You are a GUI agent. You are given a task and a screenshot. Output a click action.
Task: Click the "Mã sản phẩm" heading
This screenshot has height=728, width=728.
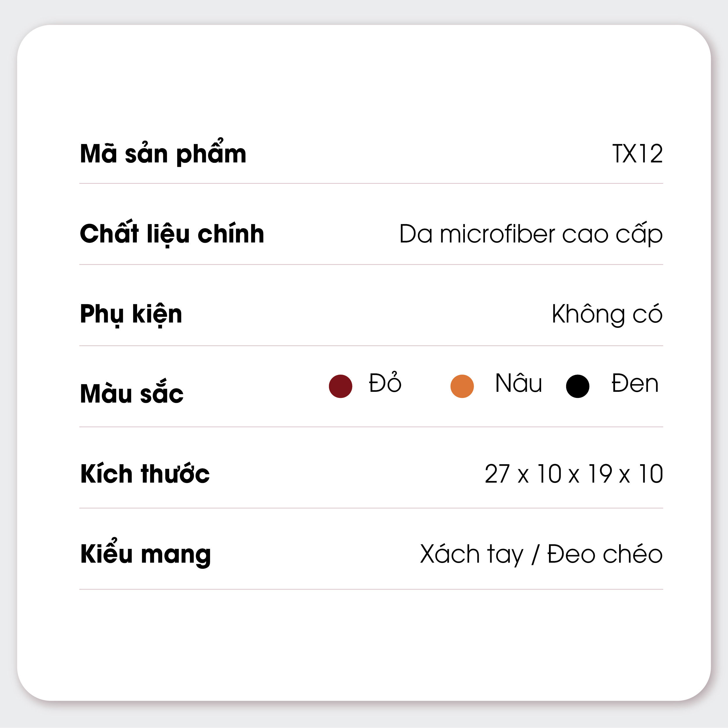point(163,154)
